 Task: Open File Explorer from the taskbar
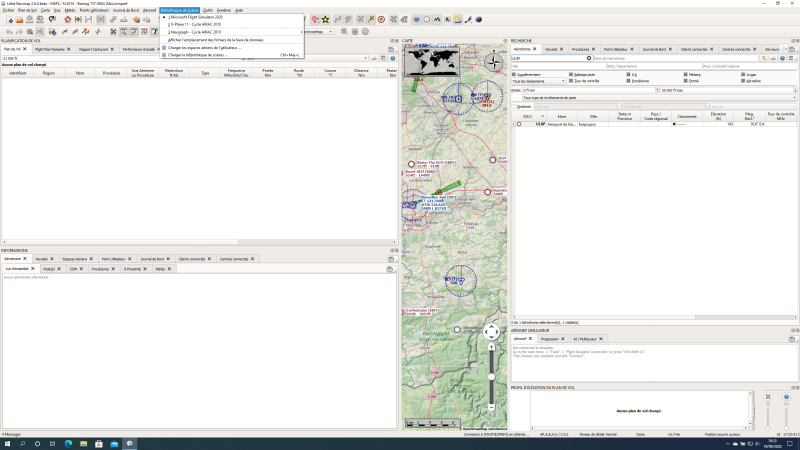[83, 444]
